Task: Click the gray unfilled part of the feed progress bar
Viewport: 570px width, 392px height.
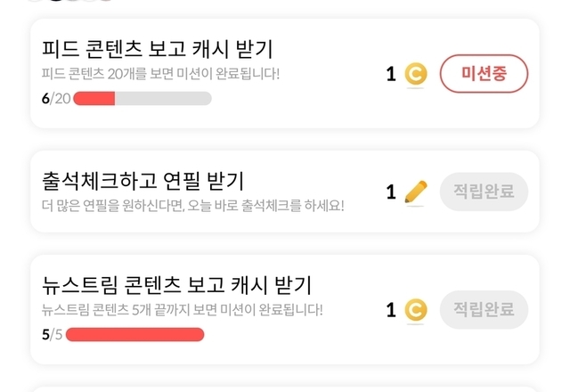Action: point(163,98)
